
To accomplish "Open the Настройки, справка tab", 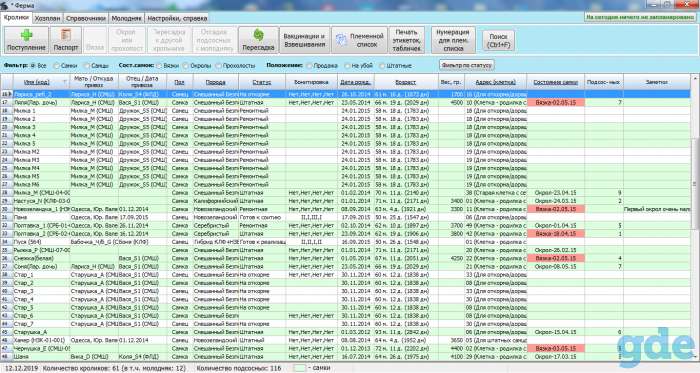I will [177, 18].
